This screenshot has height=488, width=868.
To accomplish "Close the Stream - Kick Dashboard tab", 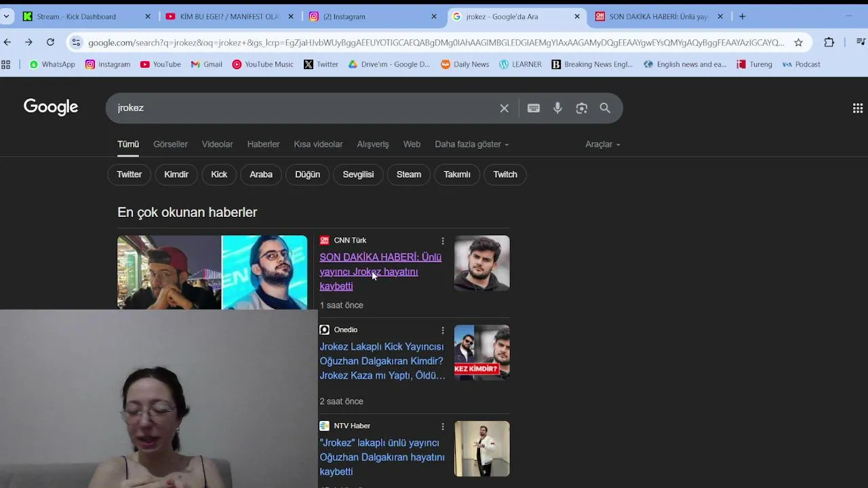I will tap(148, 16).
